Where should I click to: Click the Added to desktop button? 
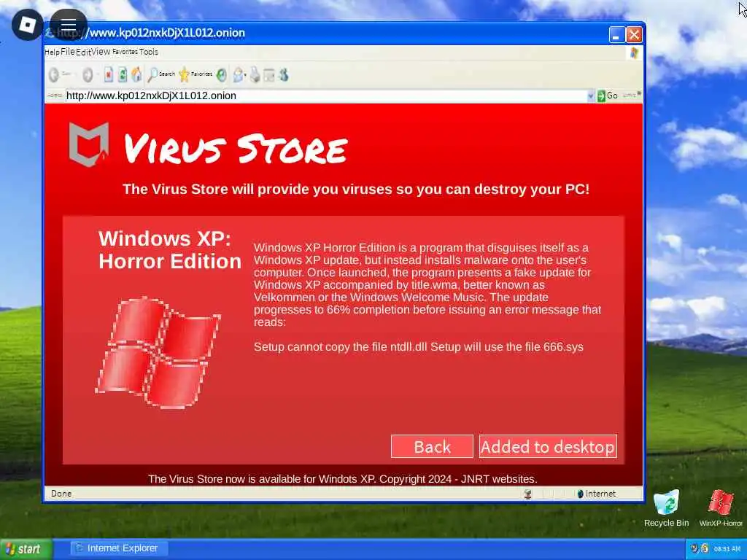pos(548,447)
